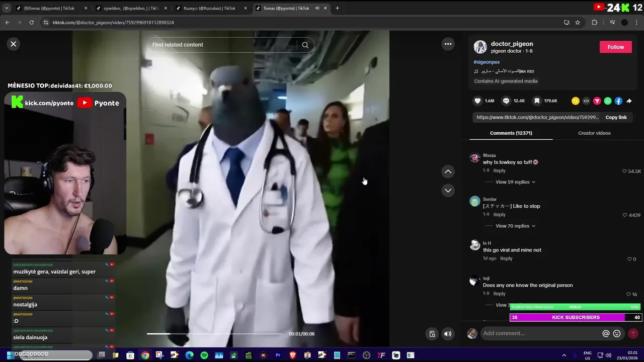Image resolution: width=644 pixels, height=362 pixels.
Task: Show hidden tray icons chevron
Action: (x=563, y=355)
